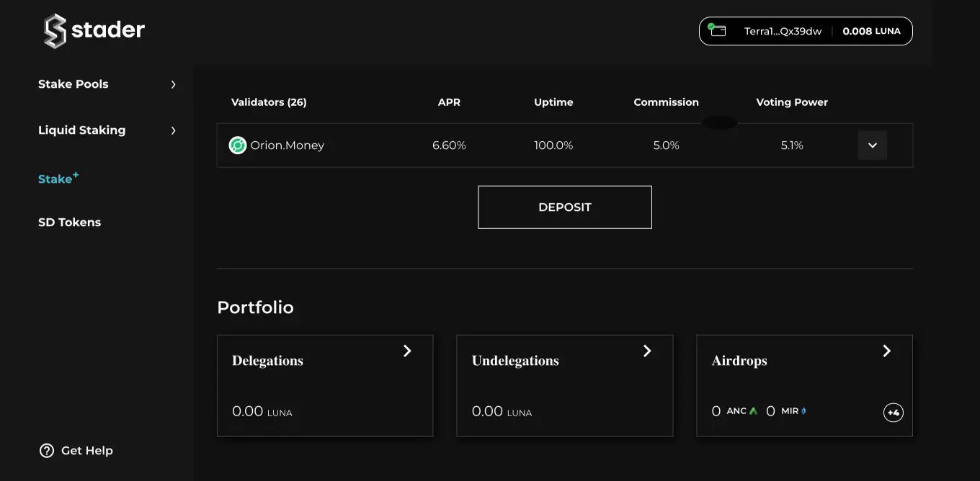Click the Voting Power column header
The width and height of the screenshot is (980, 481).
(x=792, y=102)
